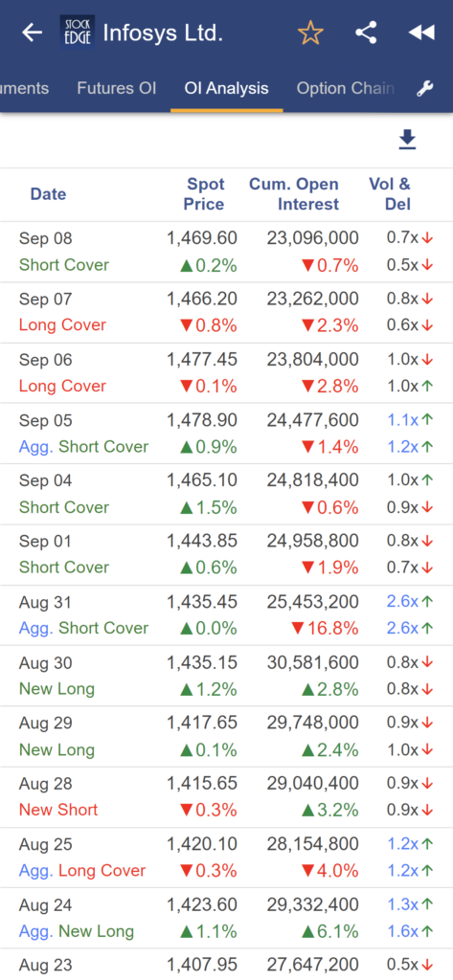Mark Infosys as favorite with star
This screenshot has height=980, width=453.
[x=310, y=33]
